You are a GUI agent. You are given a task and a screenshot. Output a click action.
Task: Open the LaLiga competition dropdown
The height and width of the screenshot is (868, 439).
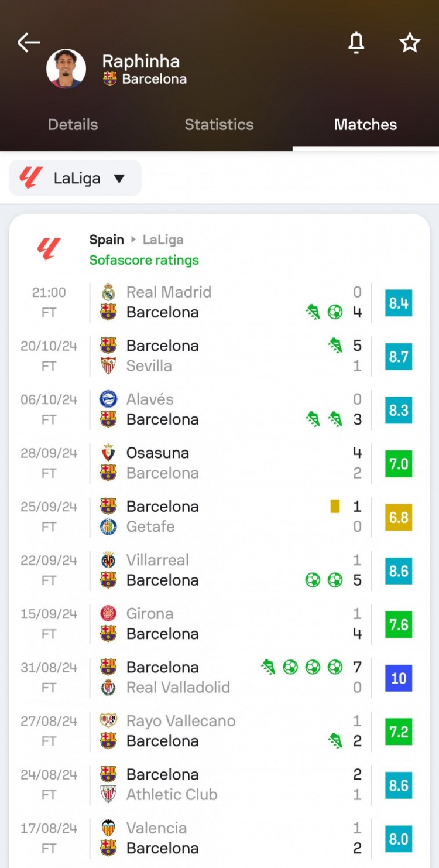point(76,178)
